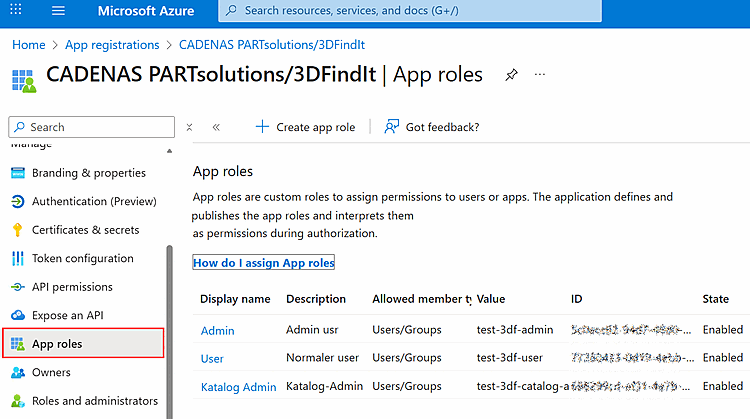Go to App registrations breadcrumb
The image size is (750, 419).
click(x=112, y=45)
